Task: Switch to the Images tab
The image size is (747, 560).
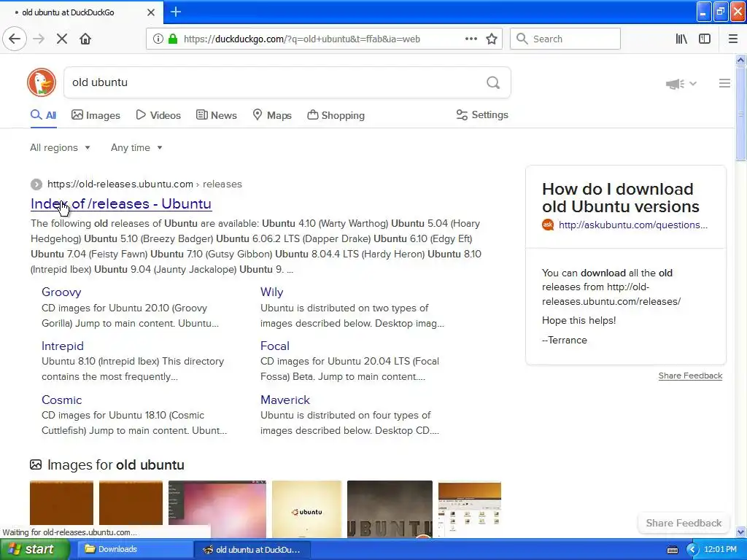Action: pyautogui.click(x=96, y=115)
